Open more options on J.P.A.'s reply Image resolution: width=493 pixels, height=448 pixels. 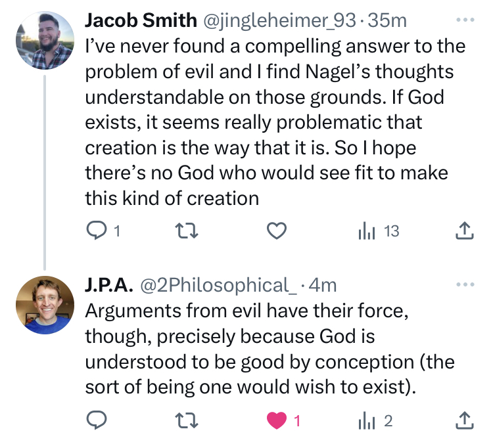coord(464,285)
